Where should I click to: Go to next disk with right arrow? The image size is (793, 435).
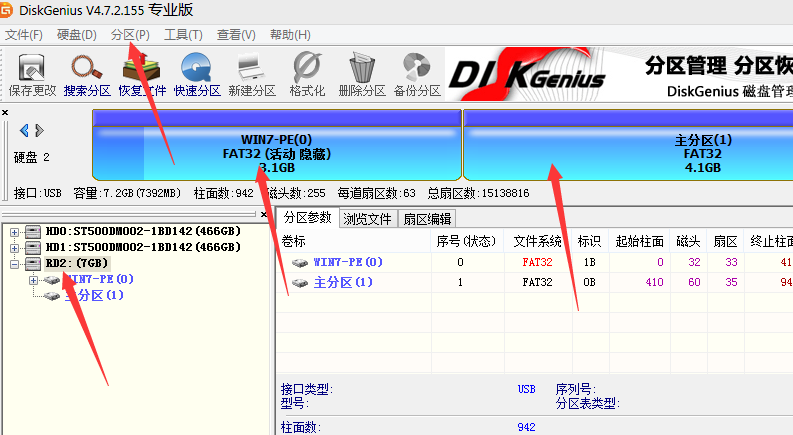coord(39,130)
